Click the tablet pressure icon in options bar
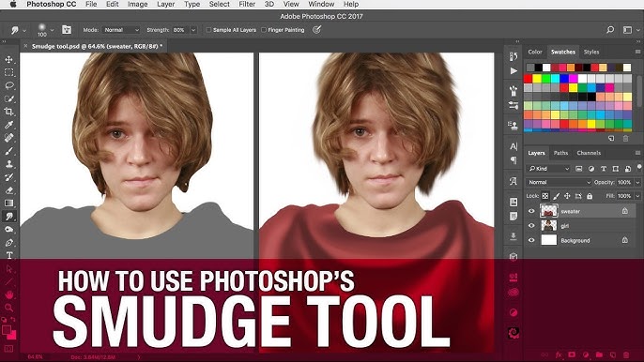The width and height of the screenshot is (644, 362). (316, 30)
